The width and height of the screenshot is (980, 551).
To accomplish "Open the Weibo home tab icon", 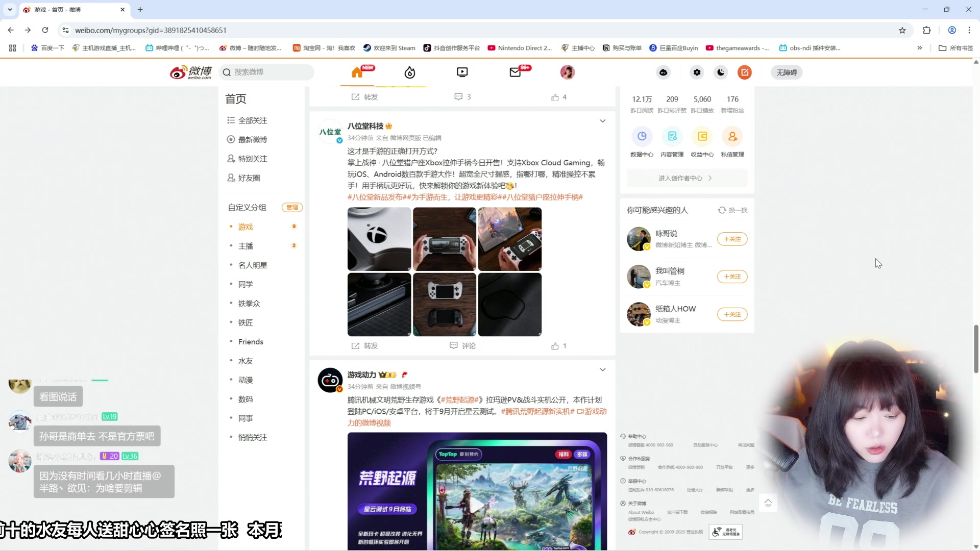I will 357,72.
